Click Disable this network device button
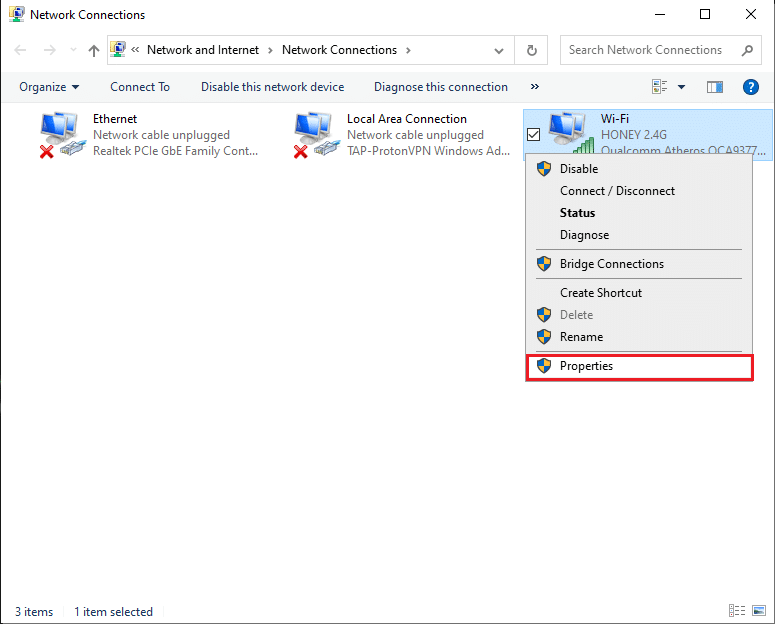Image resolution: width=775 pixels, height=624 pixels. [x=272, y=87]
